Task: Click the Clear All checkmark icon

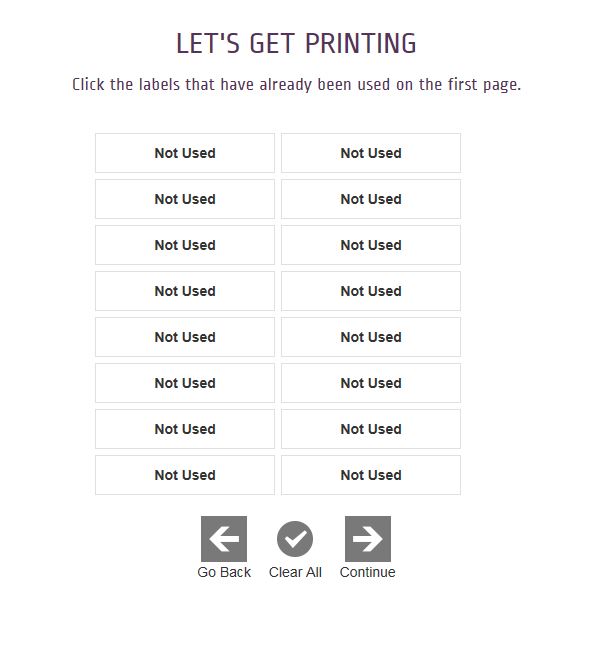Action: 295,539
